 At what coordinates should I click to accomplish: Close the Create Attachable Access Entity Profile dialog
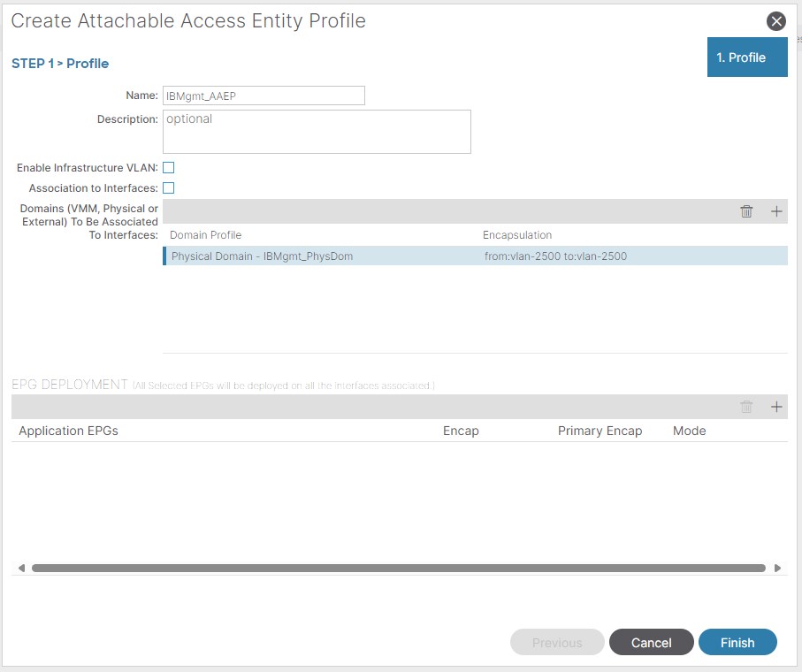[x=775, y=22]
